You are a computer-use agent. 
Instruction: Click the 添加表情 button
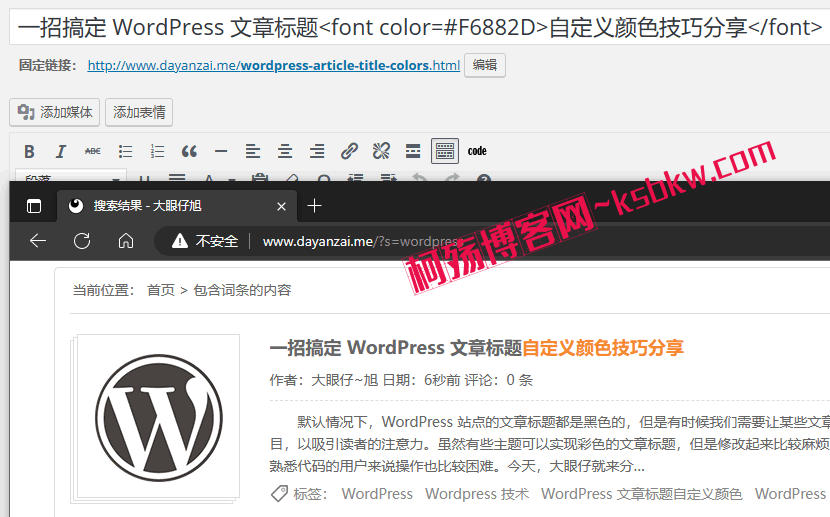point(139,112)
